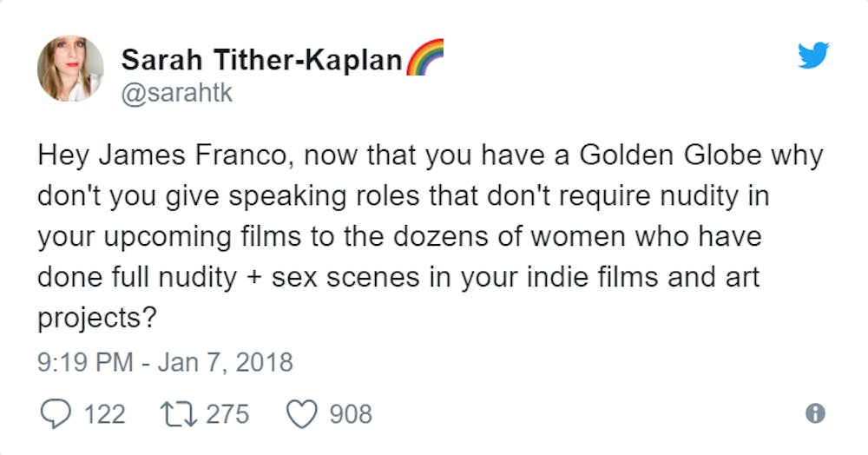
Task: Open Sarah Tither-Kaplan's profile picture
Action: [69, 69]
